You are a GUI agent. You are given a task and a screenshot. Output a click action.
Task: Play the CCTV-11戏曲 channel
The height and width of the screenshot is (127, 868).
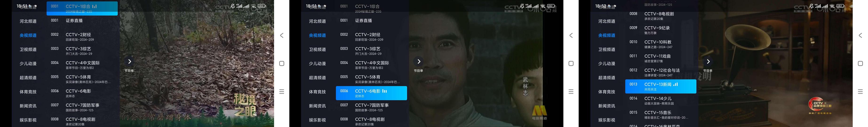pyautogui.click(x=661, y=58)
